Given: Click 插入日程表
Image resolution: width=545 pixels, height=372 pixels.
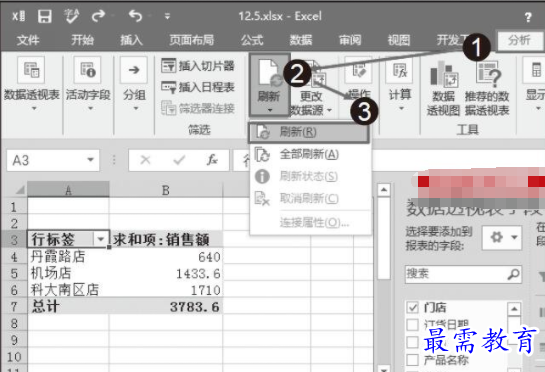Looking at the screenshot, I should pos(198,87).
